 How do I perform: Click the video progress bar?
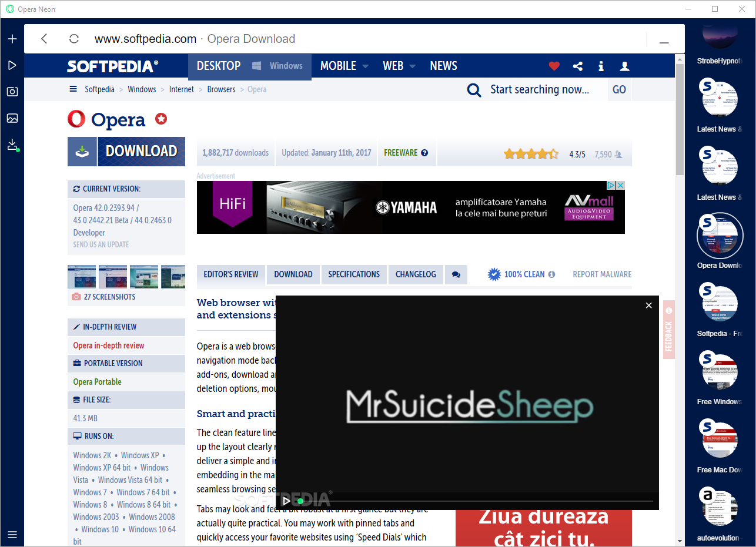476,501
